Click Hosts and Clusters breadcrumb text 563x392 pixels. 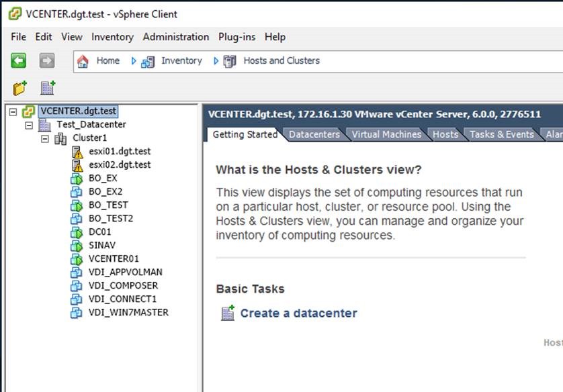coord(281,60)
